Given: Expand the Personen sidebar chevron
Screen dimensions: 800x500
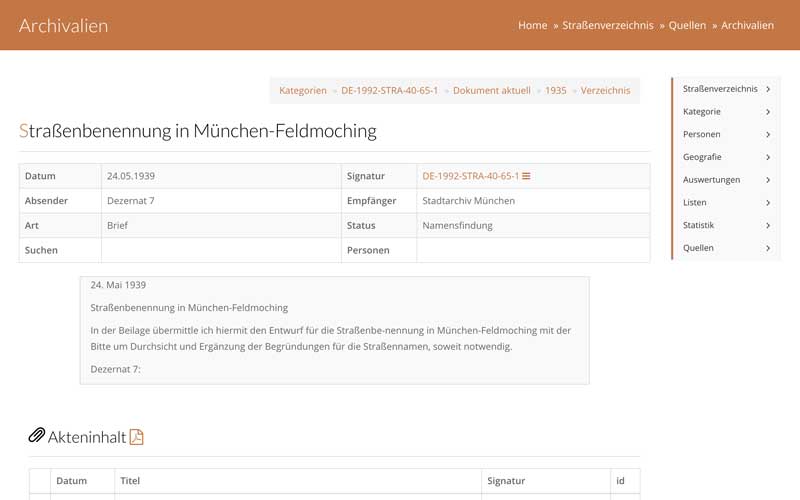Looking at the screenshot, I should pos(767,134).
